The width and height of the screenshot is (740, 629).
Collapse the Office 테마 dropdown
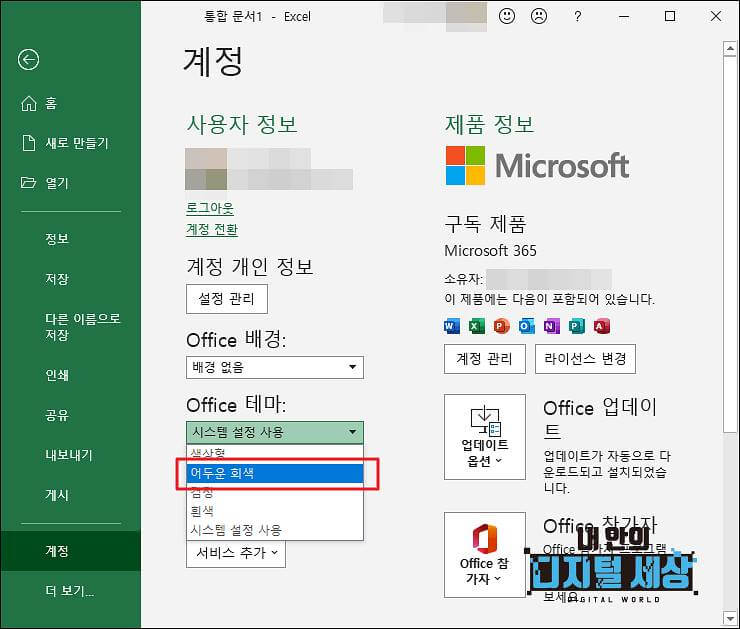click(275, 432)
